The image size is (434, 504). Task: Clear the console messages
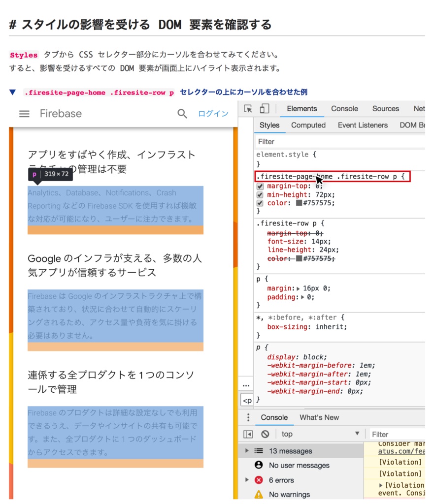tap(265, 434)
